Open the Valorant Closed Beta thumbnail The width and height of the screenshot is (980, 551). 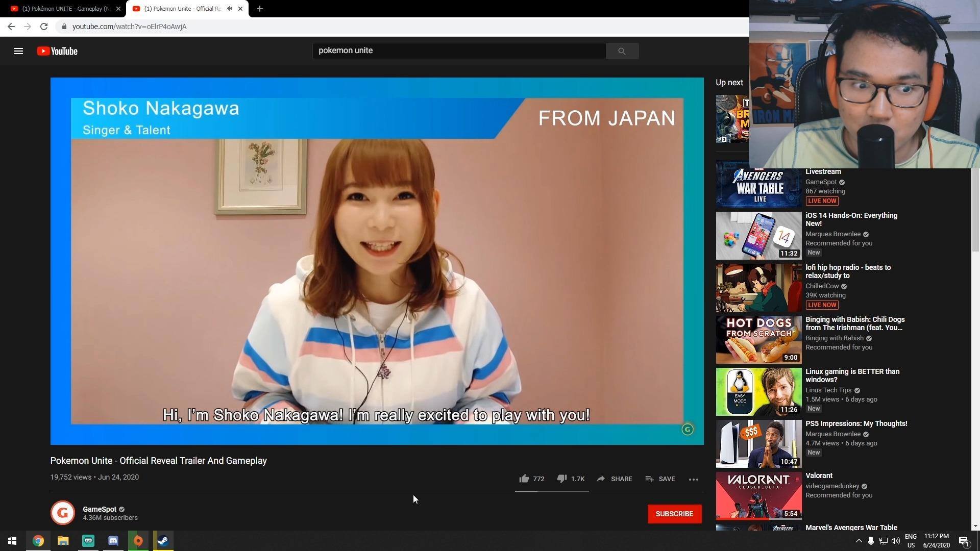click(758, 496)
